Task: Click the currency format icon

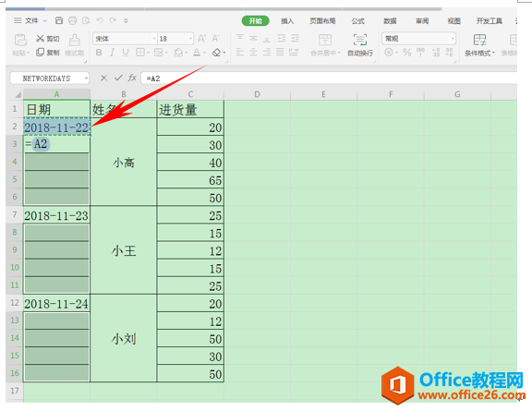Action: pos(389,53)
